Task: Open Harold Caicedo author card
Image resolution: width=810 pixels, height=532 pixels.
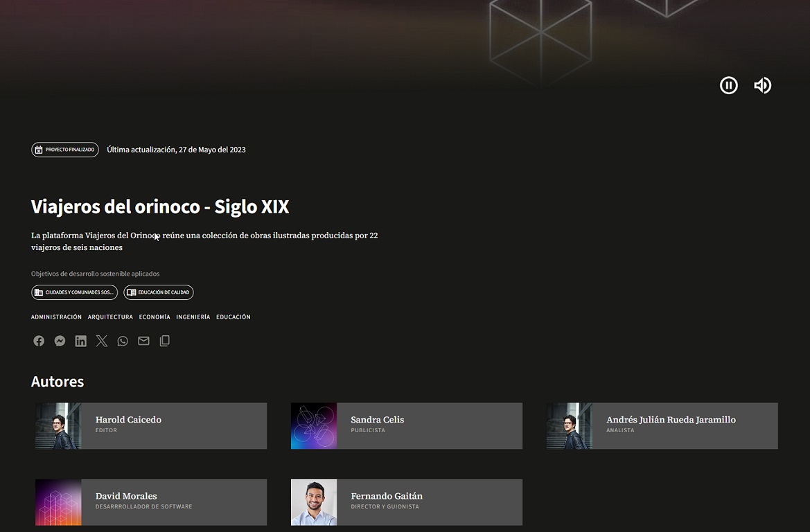Action: tap(151, 426)
